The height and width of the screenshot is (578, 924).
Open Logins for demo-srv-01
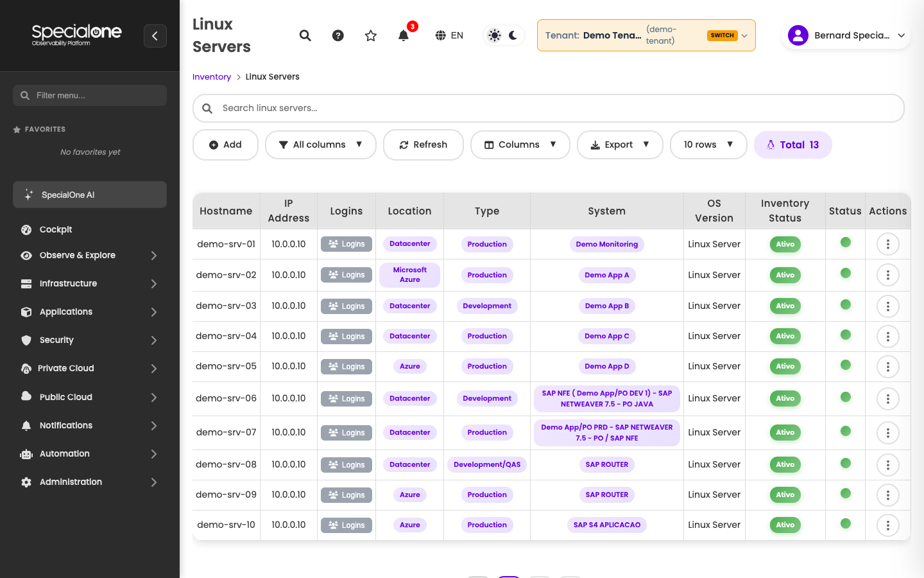coord(346,244)
